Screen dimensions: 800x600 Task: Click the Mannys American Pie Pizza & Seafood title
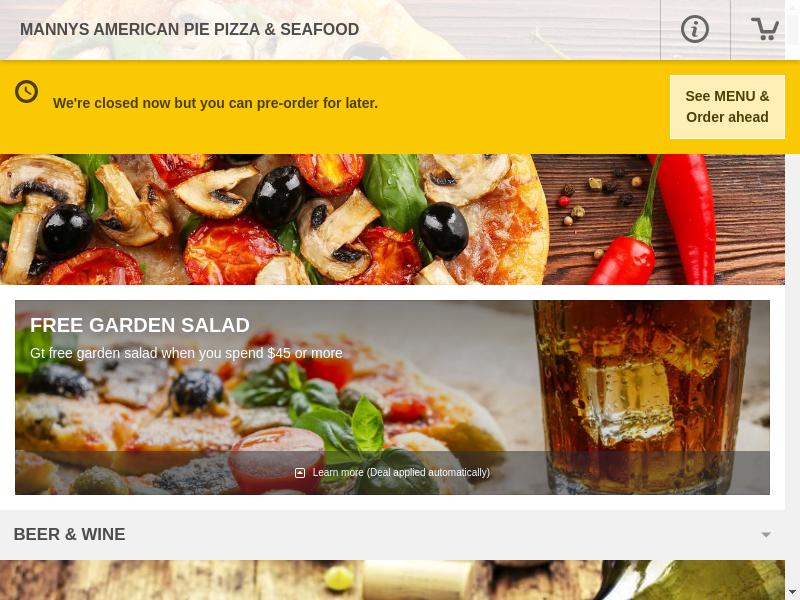pos(189,30)
